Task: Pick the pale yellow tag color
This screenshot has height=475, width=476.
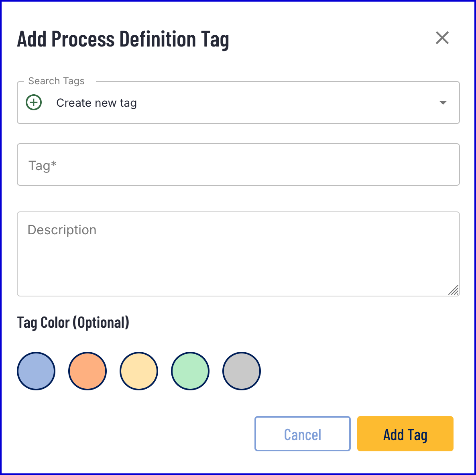Action: (x=139, y=371)
